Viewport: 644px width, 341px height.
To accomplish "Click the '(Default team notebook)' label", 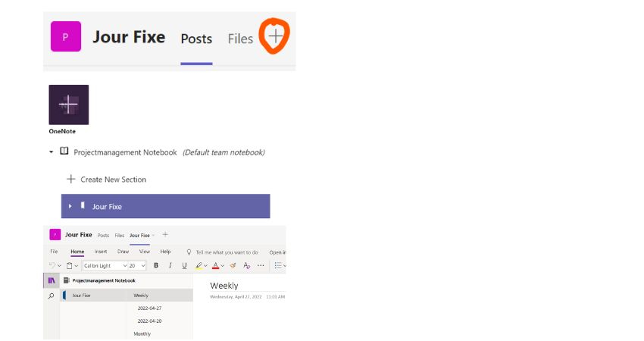I will tap(224, 152).
